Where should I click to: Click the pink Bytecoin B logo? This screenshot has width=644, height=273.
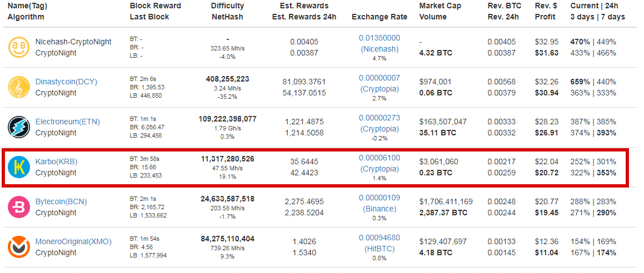[x=19, y=207]
